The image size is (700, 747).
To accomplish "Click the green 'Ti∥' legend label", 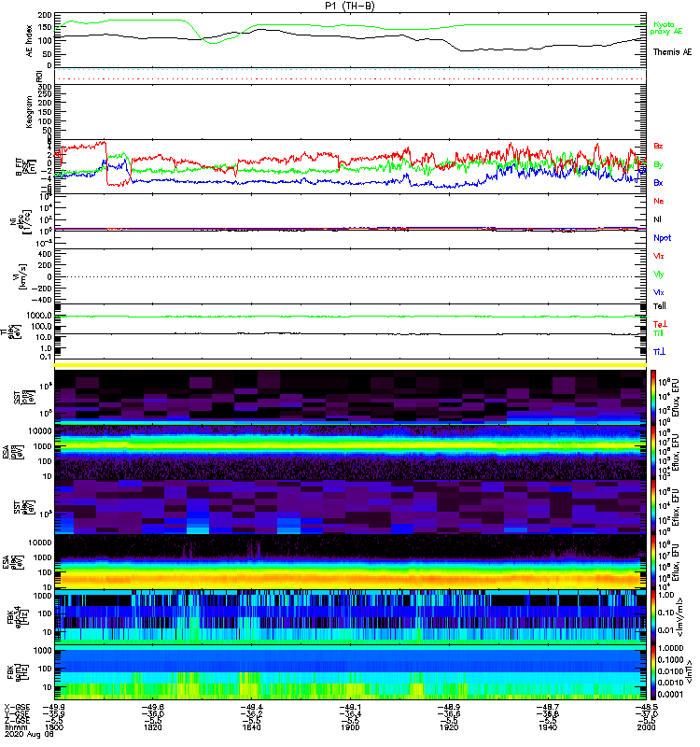I will pos(658,333).
